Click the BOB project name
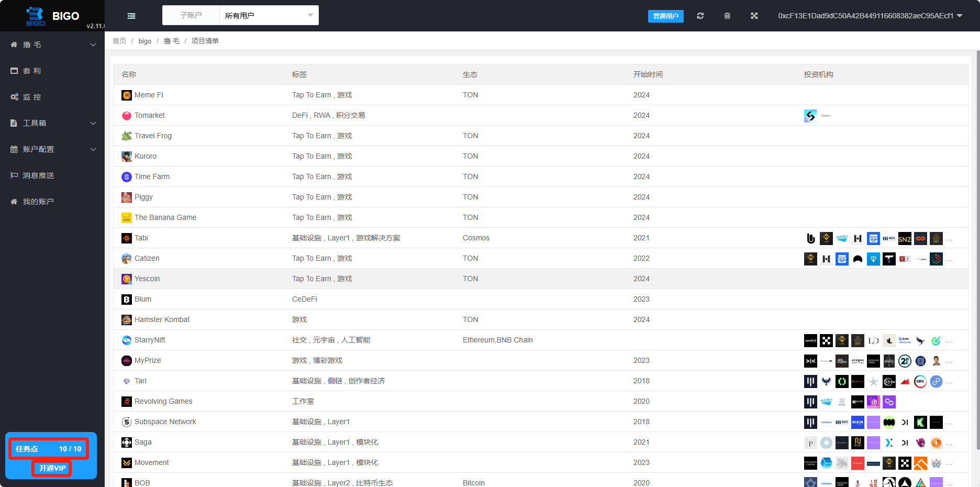 coord(142,483)
